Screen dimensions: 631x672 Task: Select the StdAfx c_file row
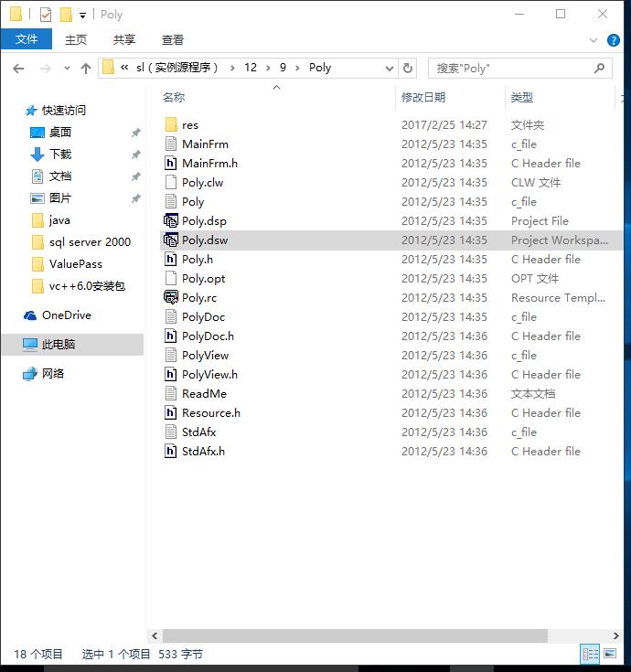point(391,432)
